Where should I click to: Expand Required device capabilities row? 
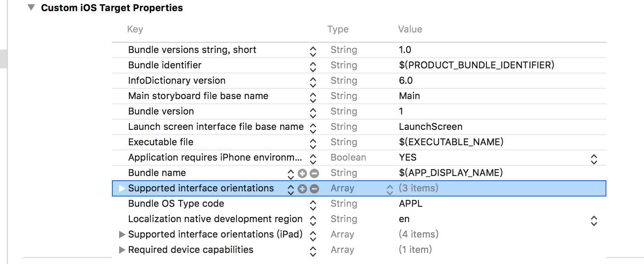pos(122,249)
